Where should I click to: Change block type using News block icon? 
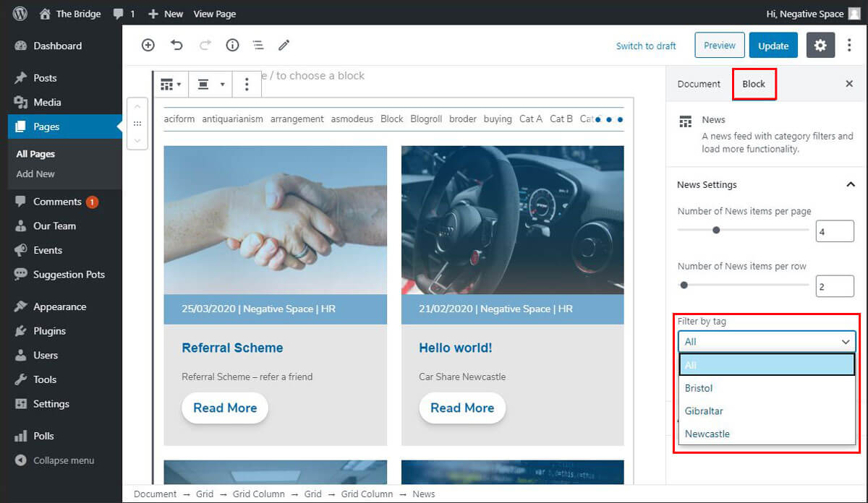tap(170, 85)
